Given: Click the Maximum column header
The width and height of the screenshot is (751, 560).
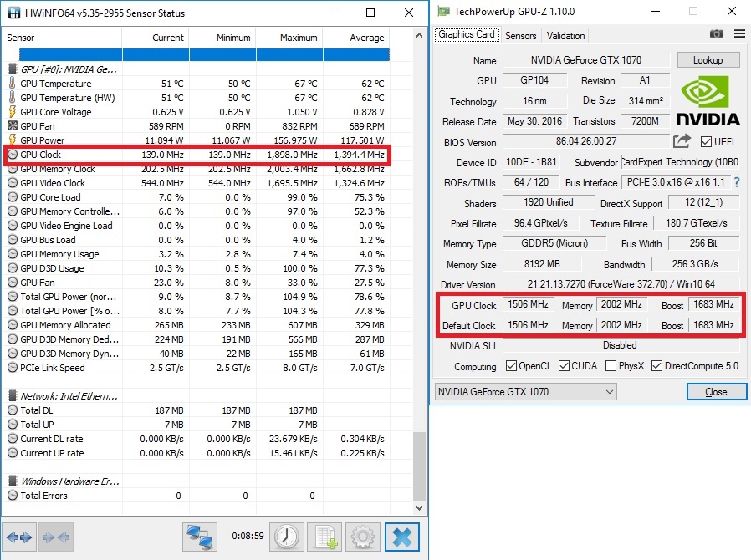Looking at the screenshot, I should tap(289, 38).
